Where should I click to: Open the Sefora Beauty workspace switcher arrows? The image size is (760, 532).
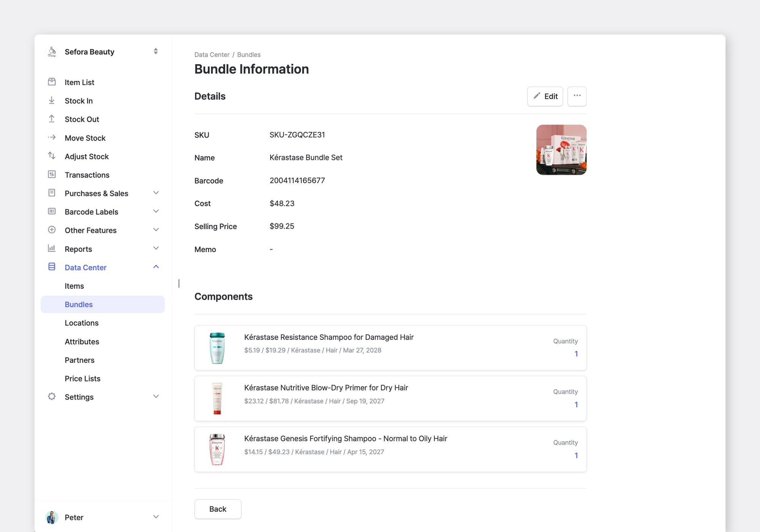coord(156,51)
